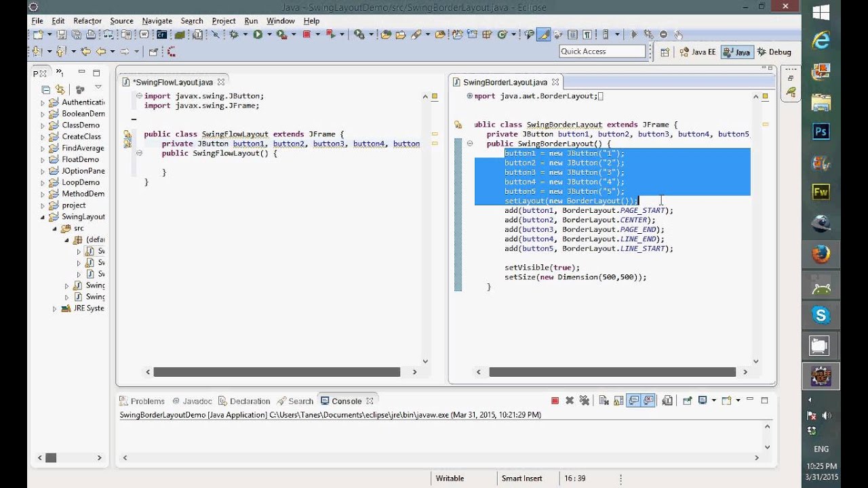
Task: Collapse all in Package Explorer
Action: coord(45,89)
